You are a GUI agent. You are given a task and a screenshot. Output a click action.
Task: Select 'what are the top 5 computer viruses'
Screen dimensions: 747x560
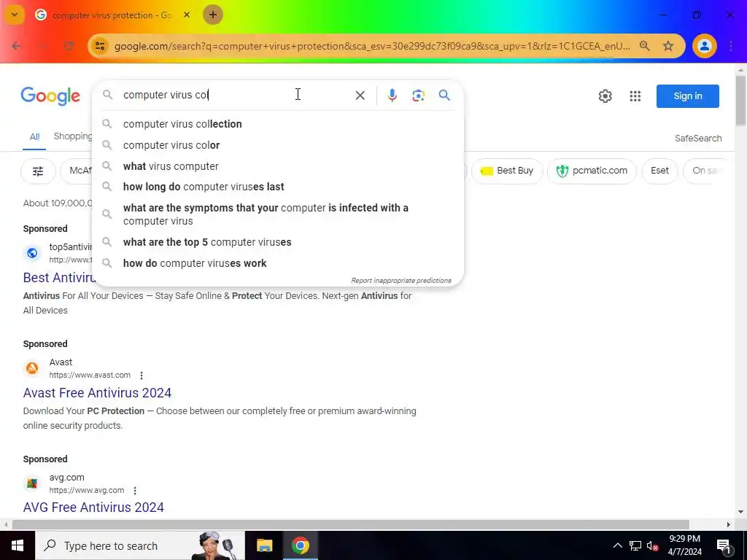[x=278, y=242]
